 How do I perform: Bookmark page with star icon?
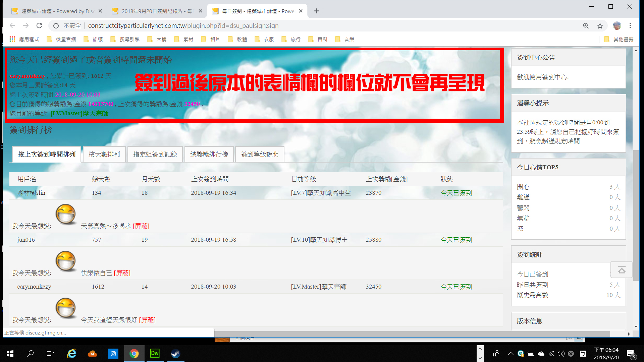600,26
